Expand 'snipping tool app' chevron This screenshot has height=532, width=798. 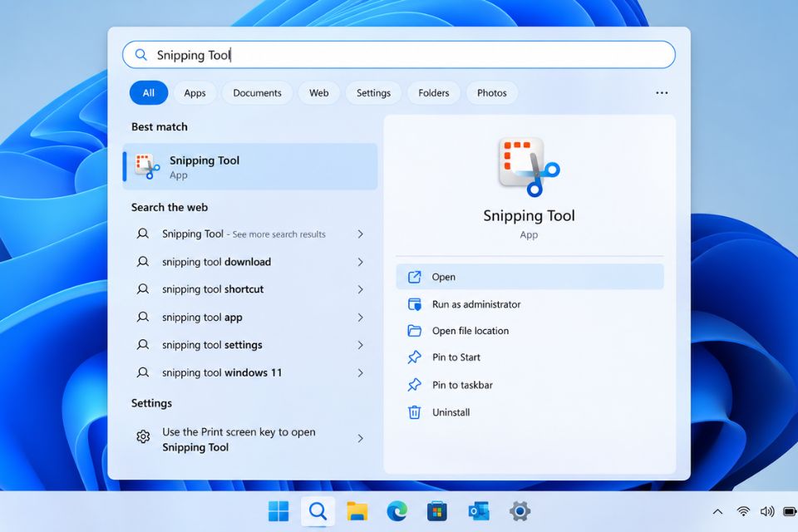[x=360, y=318]
